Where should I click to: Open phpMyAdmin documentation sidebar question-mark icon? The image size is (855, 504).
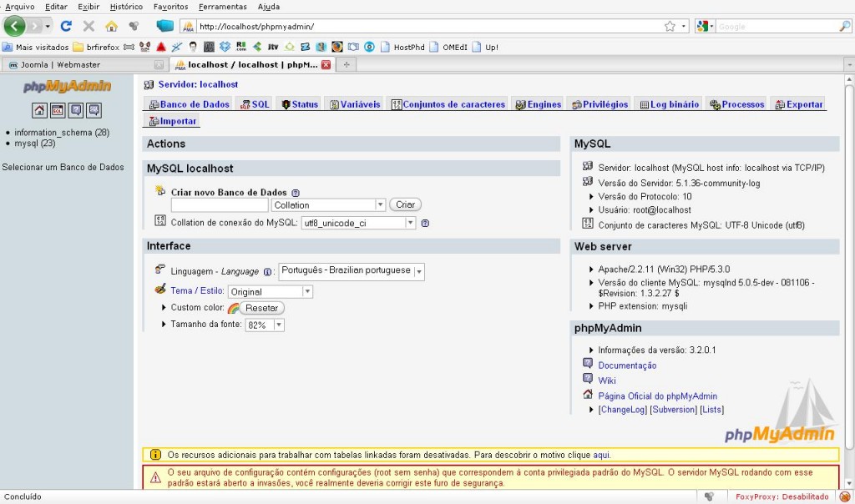point(76,111)
